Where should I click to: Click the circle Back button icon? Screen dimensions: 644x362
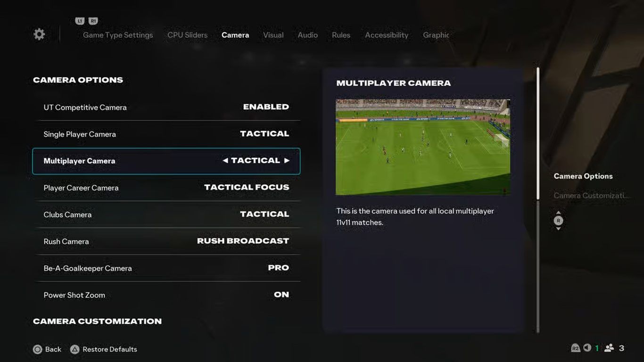tap(38, 349)
